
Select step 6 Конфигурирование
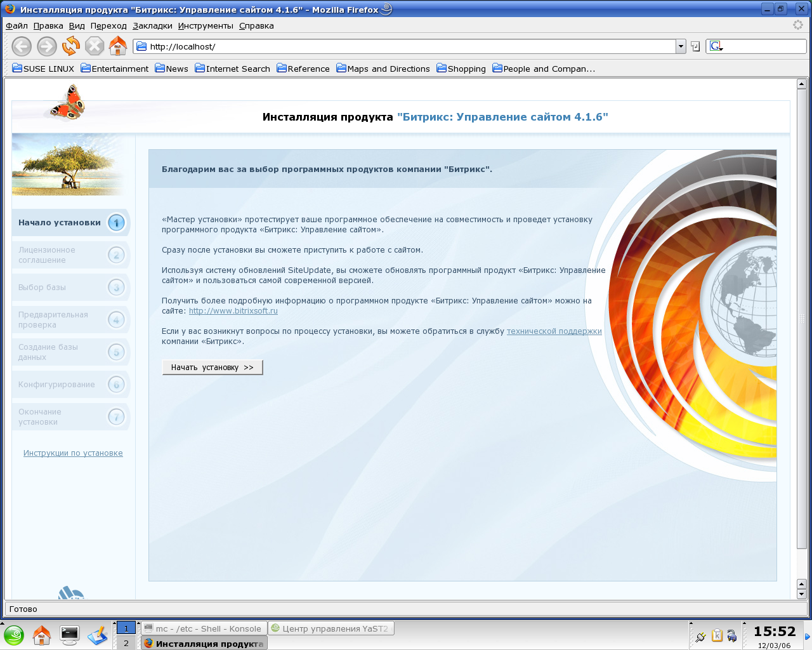pyautogui.click(x=70, y=385)
